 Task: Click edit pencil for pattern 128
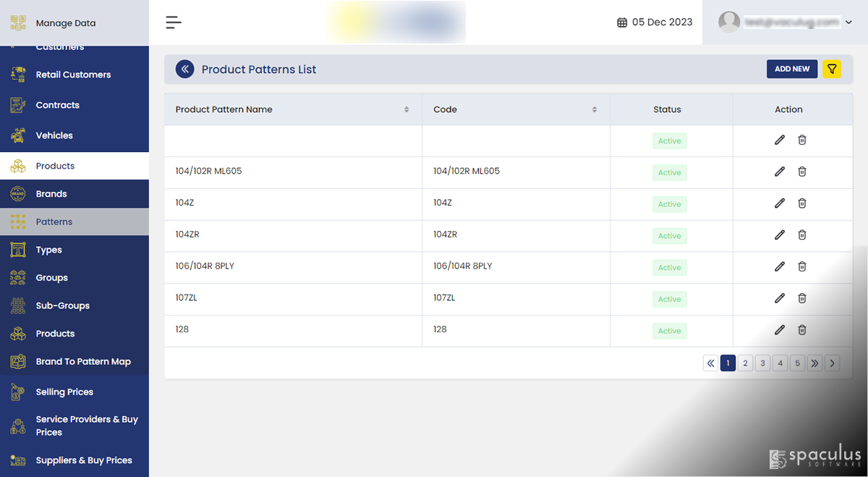pyautogui.click(x=779, y=330)
